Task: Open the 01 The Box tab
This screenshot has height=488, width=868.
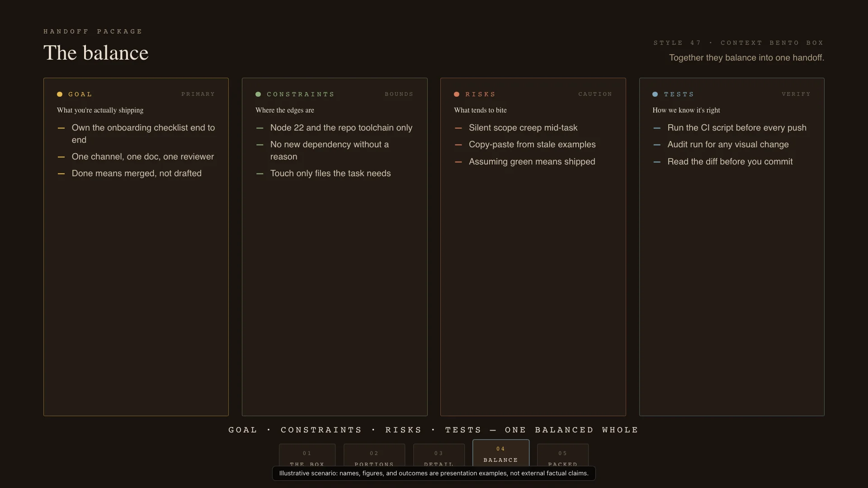Action: pyautogui.click(x=307, y=455)
